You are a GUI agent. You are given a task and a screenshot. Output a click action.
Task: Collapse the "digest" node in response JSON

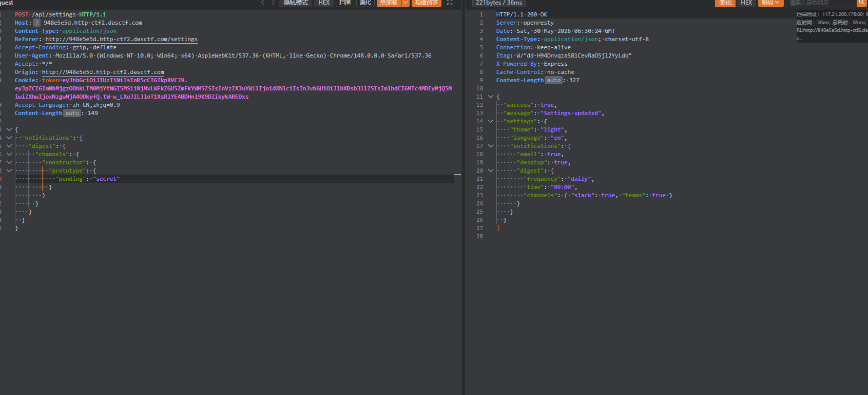point(491,171)
